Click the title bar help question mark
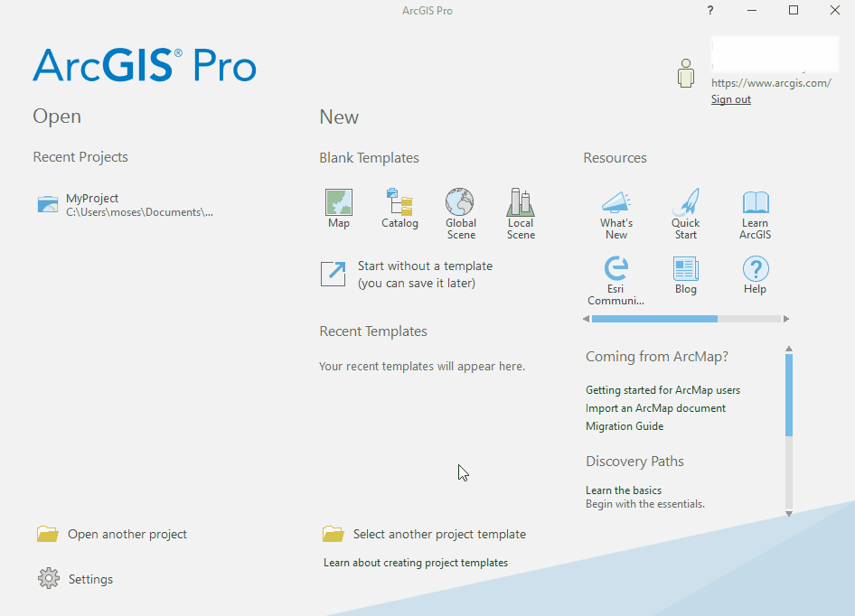This screenshot has height=616, width=855. point(710,10)
